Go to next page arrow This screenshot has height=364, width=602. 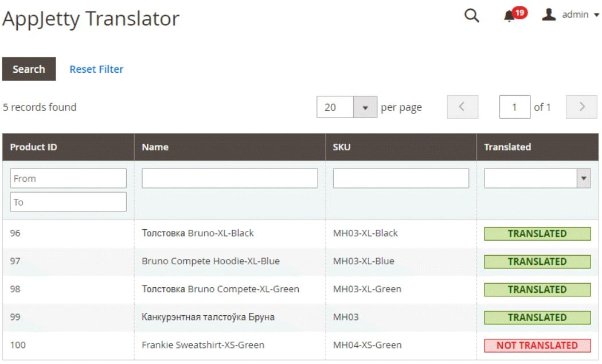581,107
